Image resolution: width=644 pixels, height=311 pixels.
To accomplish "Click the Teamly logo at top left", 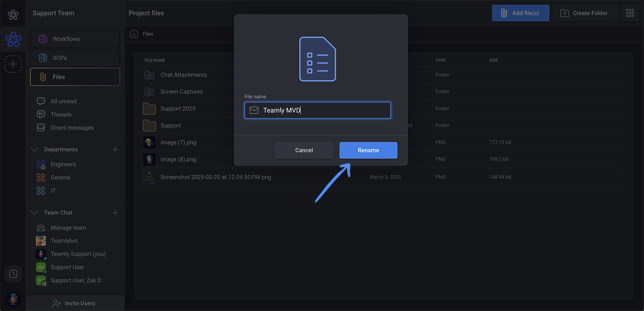I will tap(13, 15).
